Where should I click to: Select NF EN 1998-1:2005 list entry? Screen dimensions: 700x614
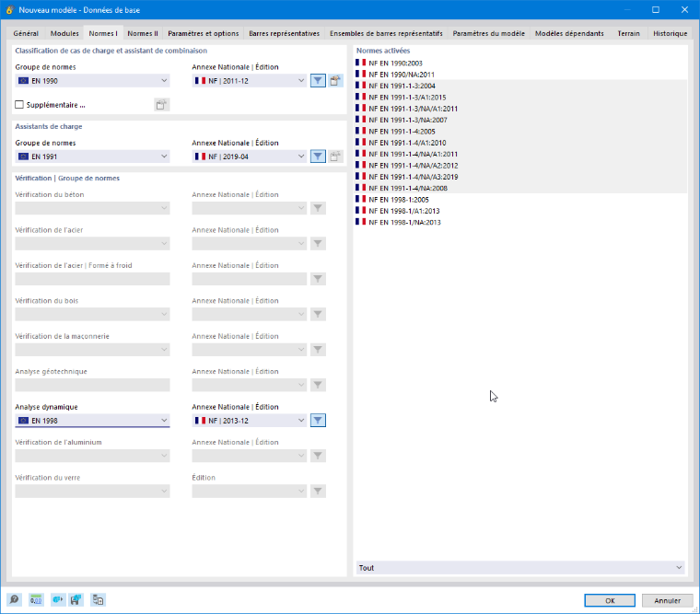pos(520,200)
